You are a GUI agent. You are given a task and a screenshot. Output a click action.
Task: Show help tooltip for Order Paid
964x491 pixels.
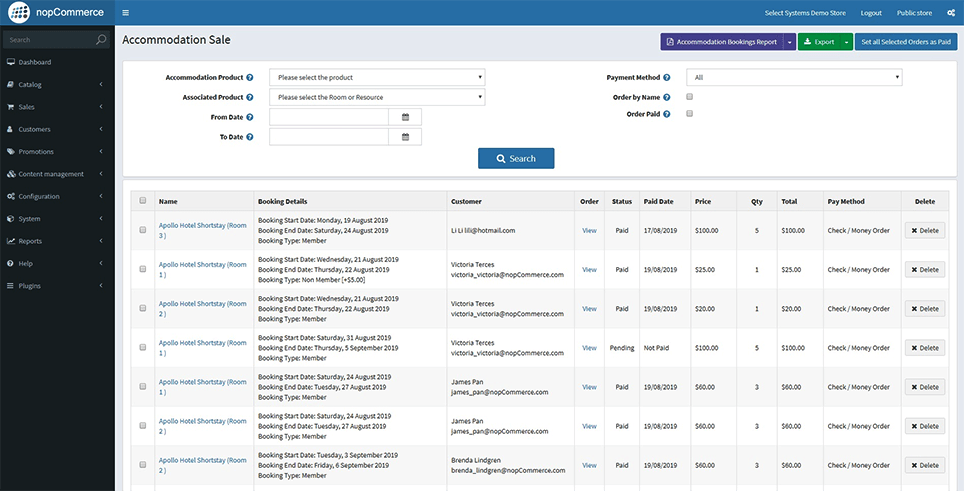pos(666,114)
